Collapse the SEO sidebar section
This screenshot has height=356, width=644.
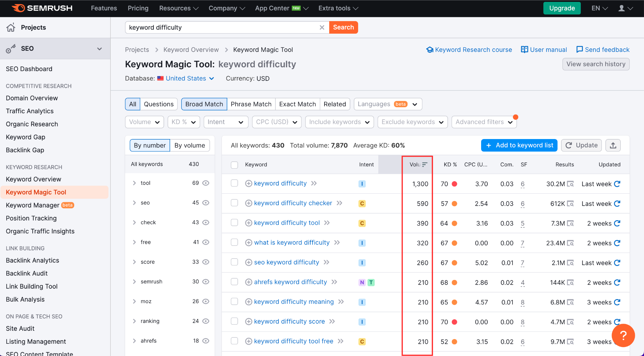click(x=99, y=49)
